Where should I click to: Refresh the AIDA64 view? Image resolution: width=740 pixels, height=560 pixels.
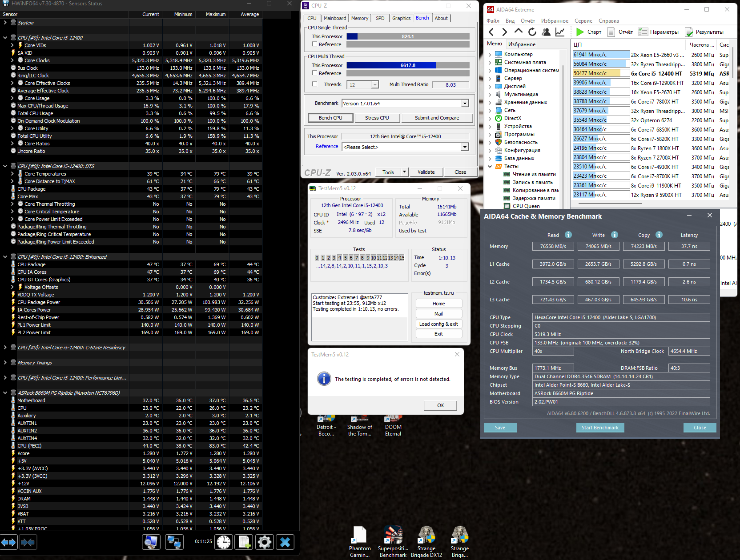click(x=532, y=32)
